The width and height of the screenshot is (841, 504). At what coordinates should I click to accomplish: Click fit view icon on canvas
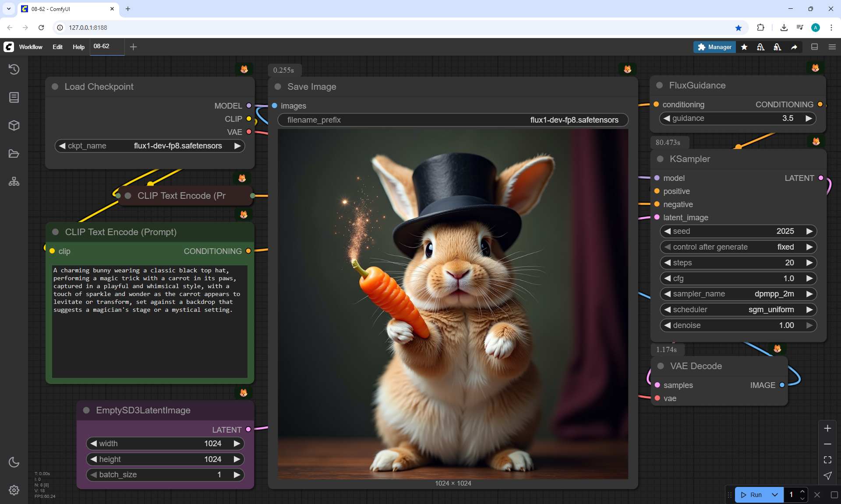pos(827,460)
